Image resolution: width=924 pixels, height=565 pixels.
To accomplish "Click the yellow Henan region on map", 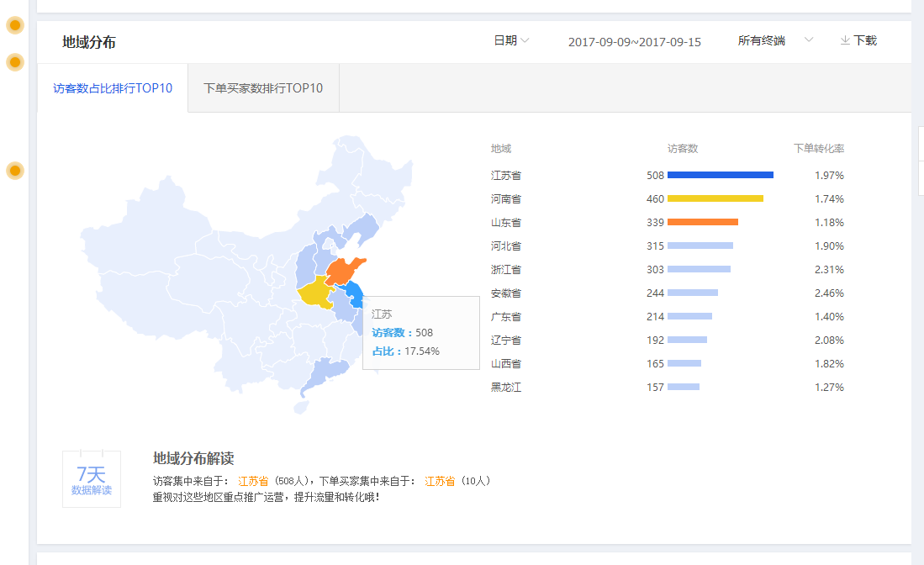I will (x=317, y=293).
